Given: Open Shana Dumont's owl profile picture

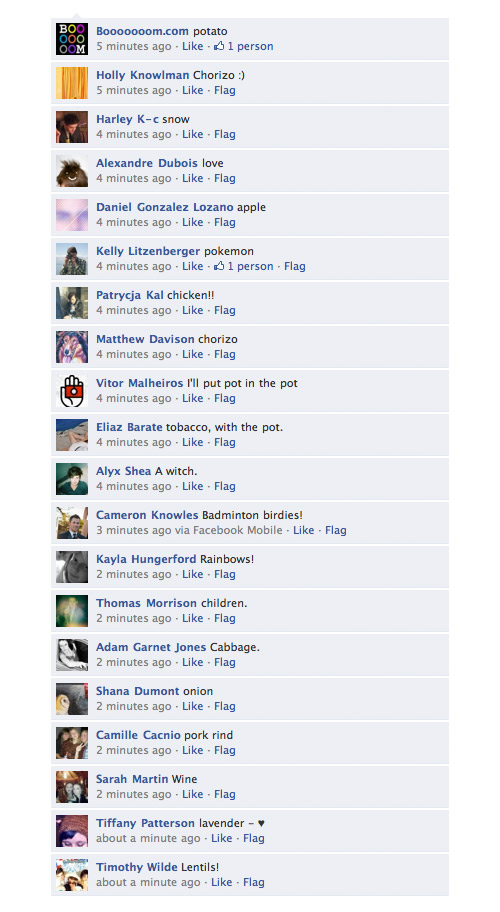Looking at the screenshot, I should [72, 699].
